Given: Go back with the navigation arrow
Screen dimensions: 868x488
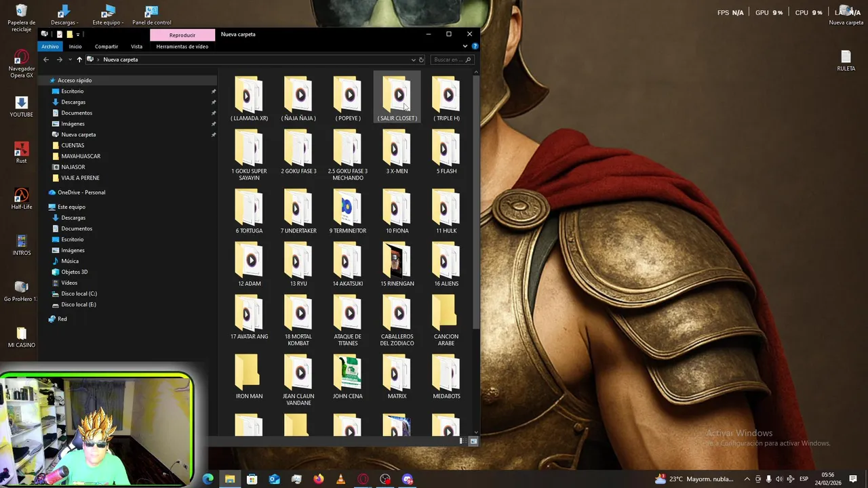Looking at the screenshot, I should point(46,60).
